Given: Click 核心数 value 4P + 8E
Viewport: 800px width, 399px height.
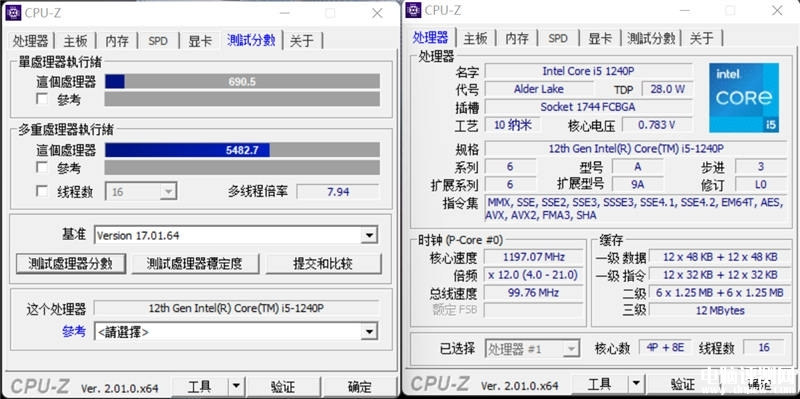Looking at the screenshot, I should [665, 347].
